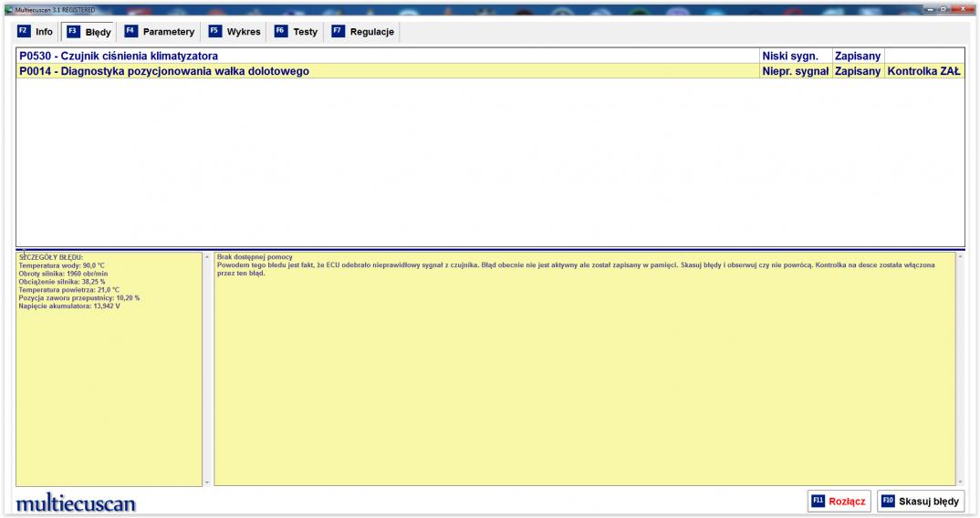Click Zapisany cell in the P0530 row
Viewport: 980px width, 518px height.
(x=858, y=56)
